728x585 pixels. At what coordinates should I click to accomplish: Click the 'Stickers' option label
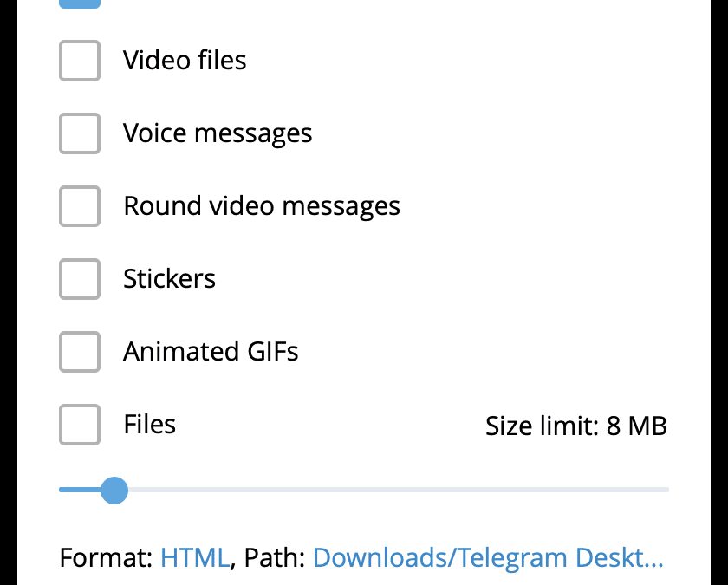(x=169, y=279)
